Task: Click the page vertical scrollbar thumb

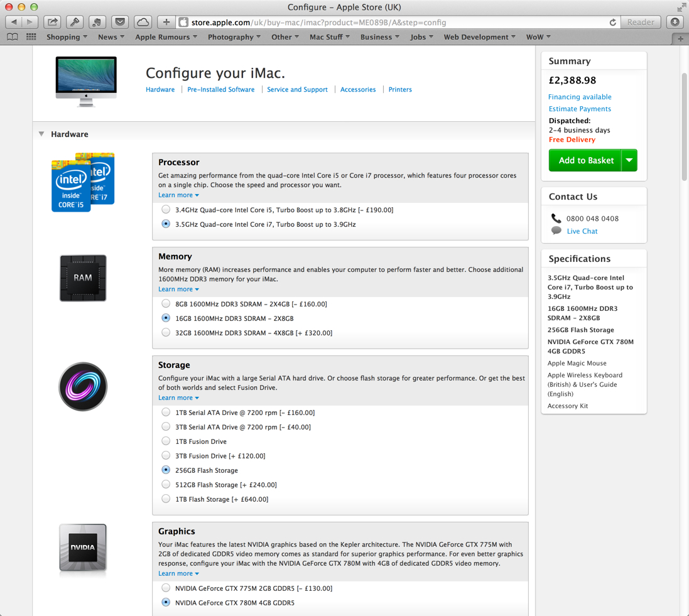Action: tap(684, 127)
